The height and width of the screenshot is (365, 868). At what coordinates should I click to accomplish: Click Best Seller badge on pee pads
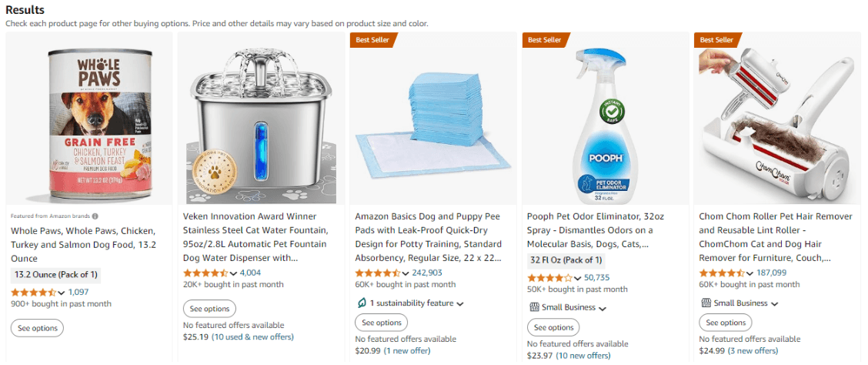[x=373, y=40]
